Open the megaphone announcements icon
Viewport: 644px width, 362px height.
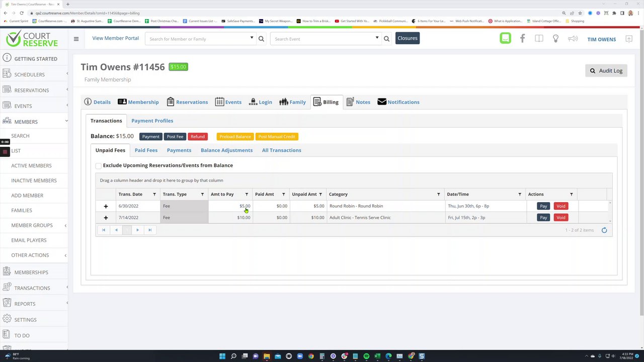573,39
